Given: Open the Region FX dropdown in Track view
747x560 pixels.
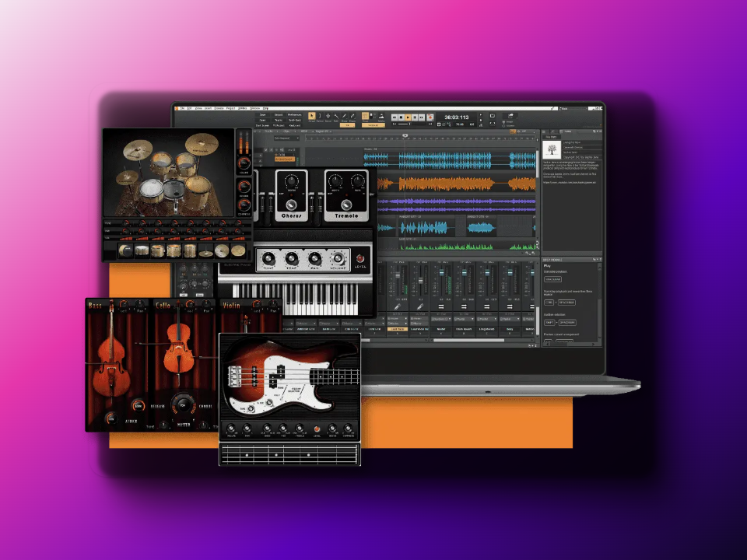Looking at the screenshot, I should pyautogui.click(x=322, y=131).
